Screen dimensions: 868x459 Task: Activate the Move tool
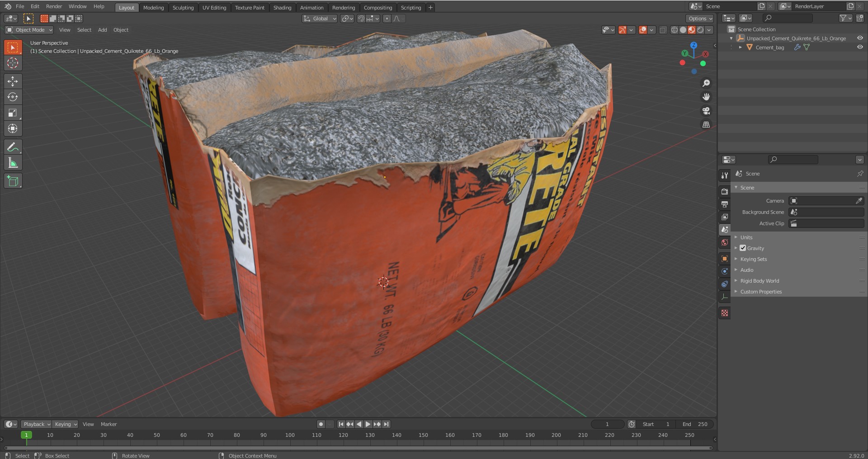pos(13,81)
